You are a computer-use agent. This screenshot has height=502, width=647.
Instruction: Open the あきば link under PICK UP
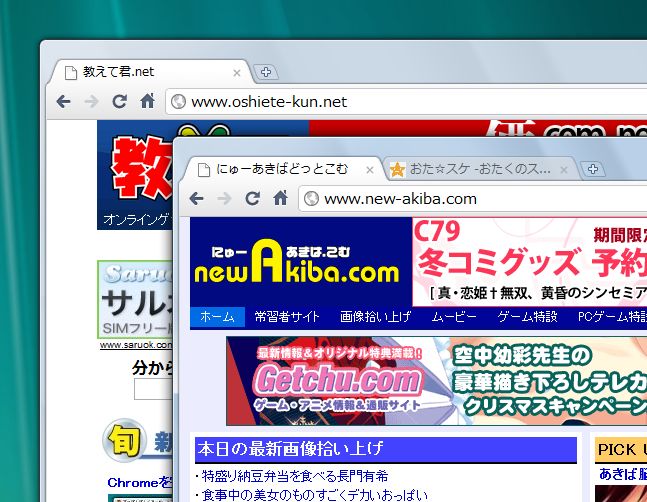click(623, 474)
